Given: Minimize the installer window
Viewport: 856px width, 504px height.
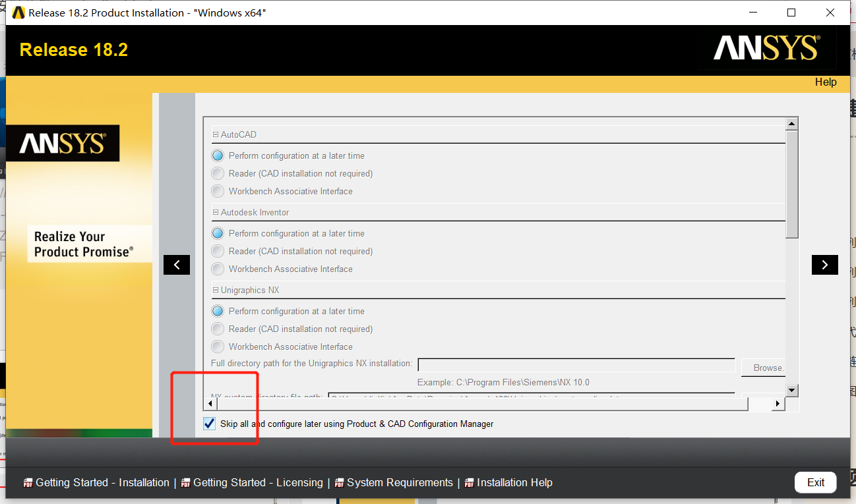Looking at the screenshot, I should pos(752,13).
